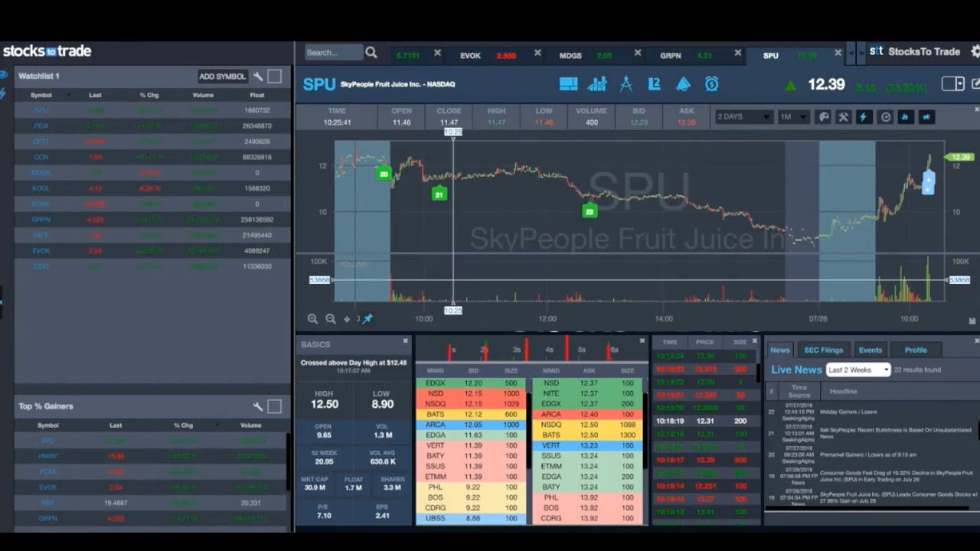Zoom out on the chart with magnifier minus

click(331, 319)
